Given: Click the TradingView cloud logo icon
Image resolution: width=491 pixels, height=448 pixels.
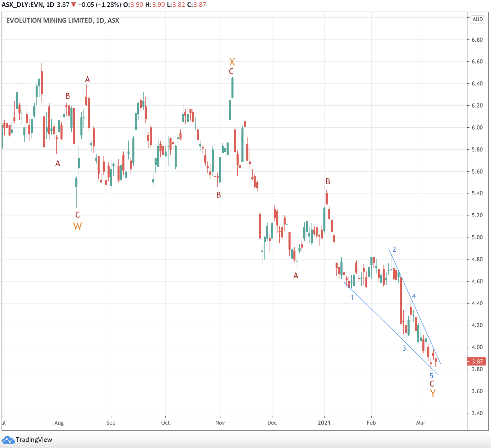Looking at the screenshot, I should [x=8, y=440].
